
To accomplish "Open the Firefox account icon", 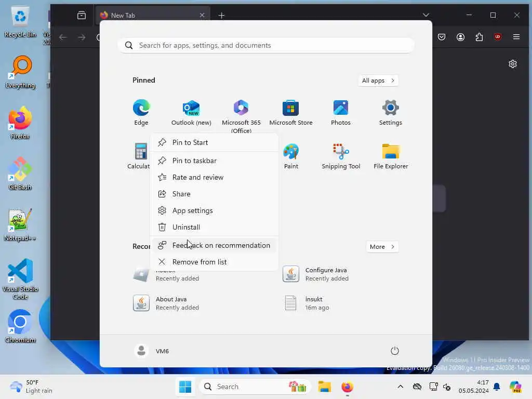I will 460,37.
